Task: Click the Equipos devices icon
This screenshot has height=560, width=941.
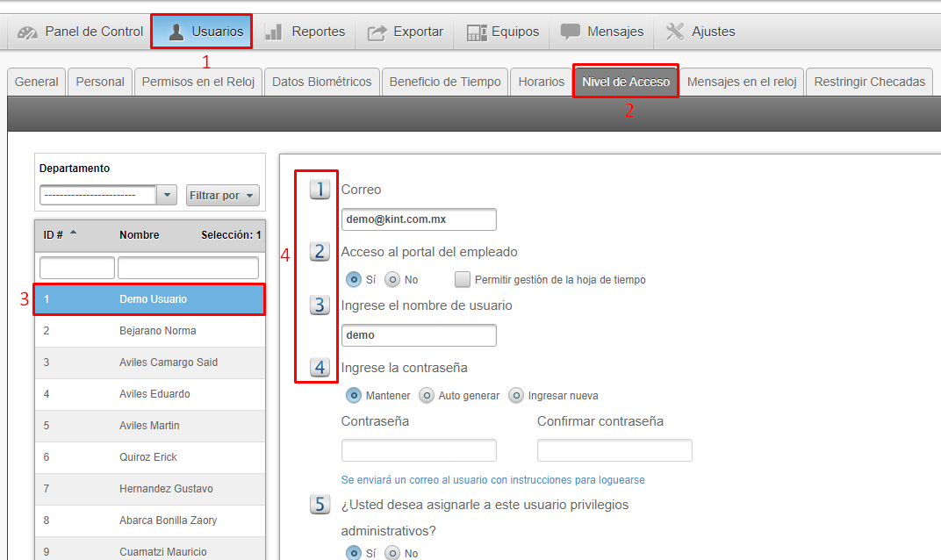Action: [477, 32]
